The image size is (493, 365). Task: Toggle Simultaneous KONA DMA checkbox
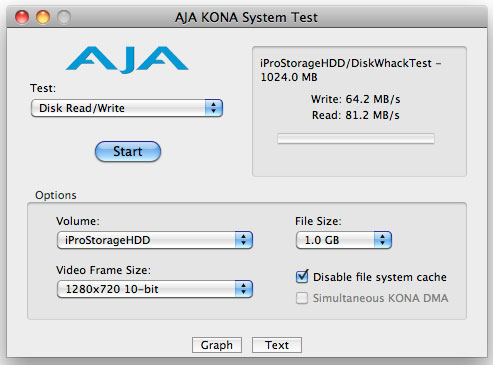click(x=302, y=298)
